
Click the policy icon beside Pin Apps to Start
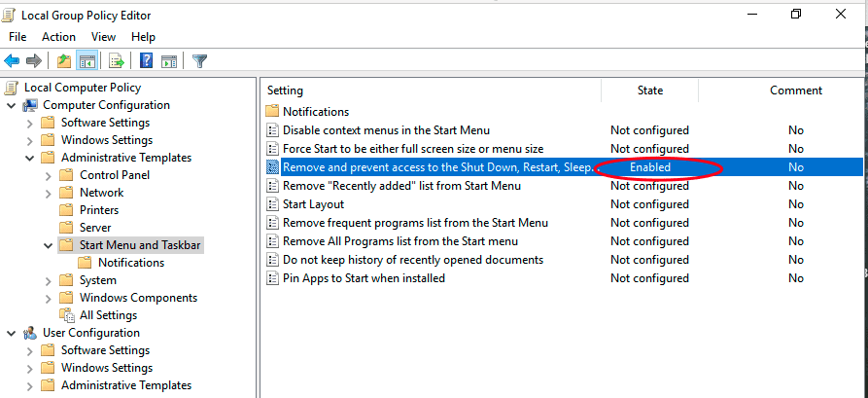pos(272,278)
